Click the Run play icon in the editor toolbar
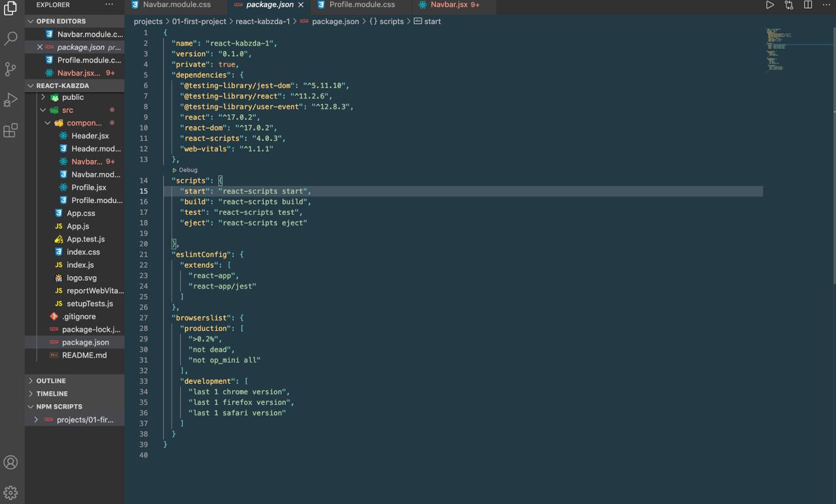 click(770, 5)
